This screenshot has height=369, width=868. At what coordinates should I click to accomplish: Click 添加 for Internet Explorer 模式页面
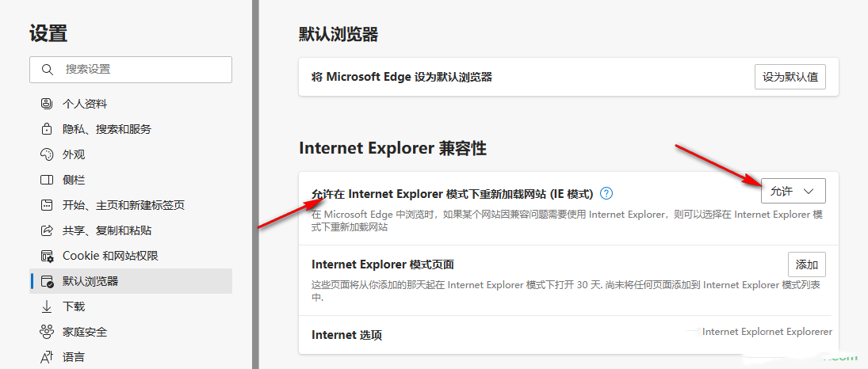tap(806, 264)
